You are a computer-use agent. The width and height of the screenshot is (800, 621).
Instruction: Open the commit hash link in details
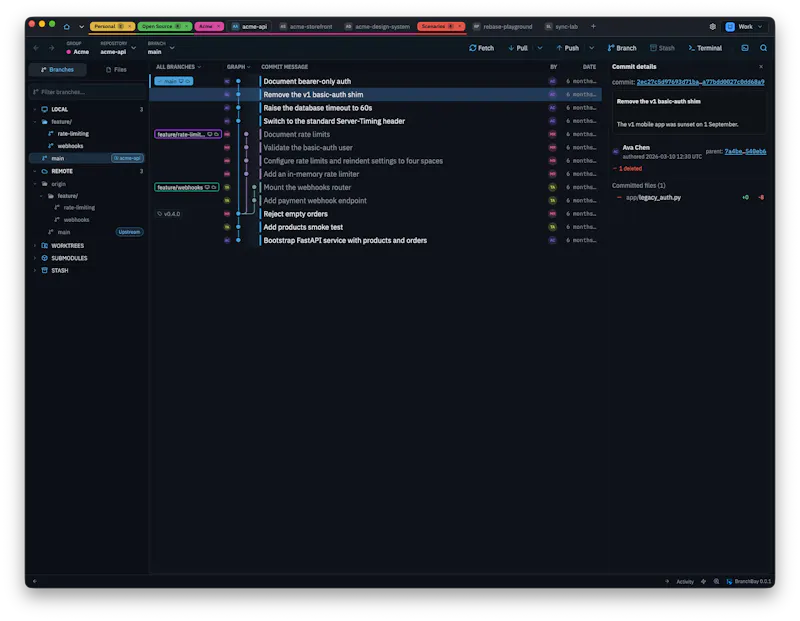pos(700,82)
